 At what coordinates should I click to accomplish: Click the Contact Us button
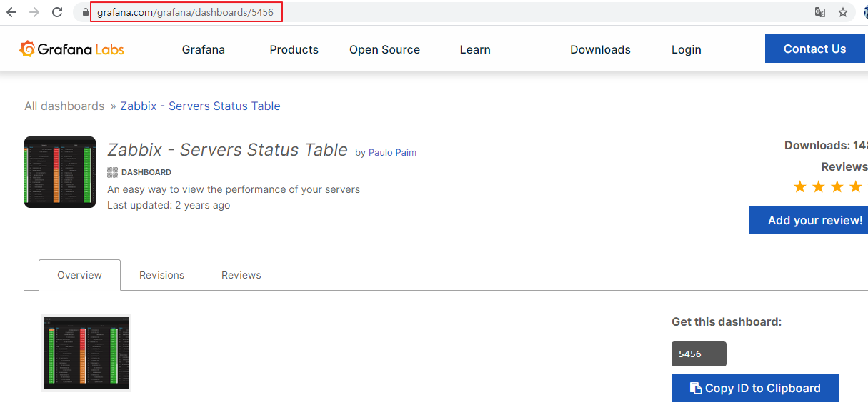click(x=815, y=49)
